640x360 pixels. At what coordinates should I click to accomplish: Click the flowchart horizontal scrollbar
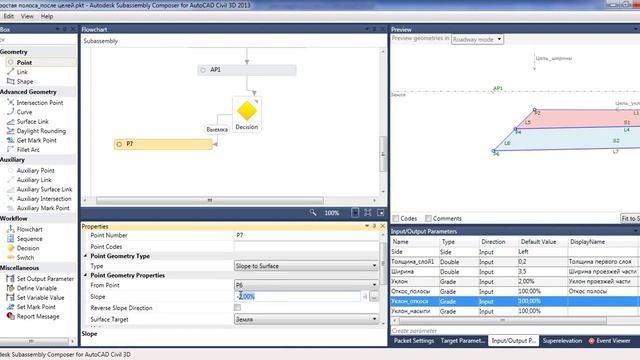click(210, 200)
